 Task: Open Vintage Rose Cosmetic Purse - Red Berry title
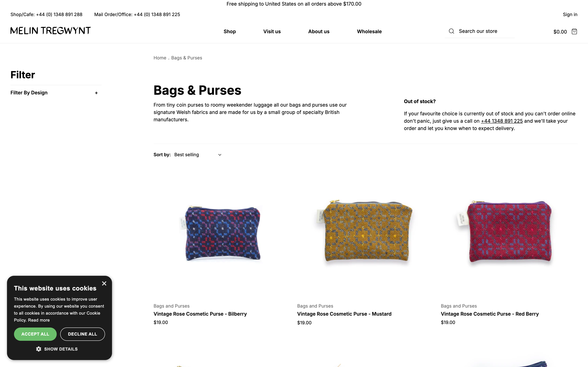(x=490, y=314)
